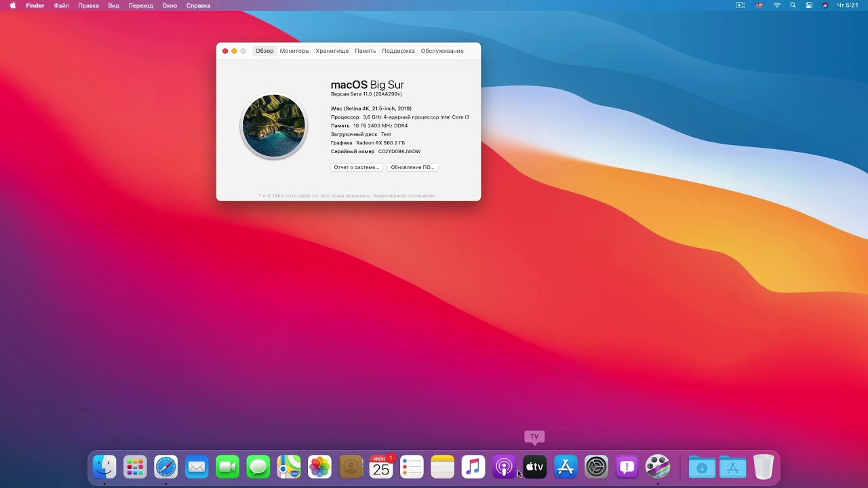This screenshot has height=488, width=868.
Task: Open the Файл menu
Action: (62, 5)
